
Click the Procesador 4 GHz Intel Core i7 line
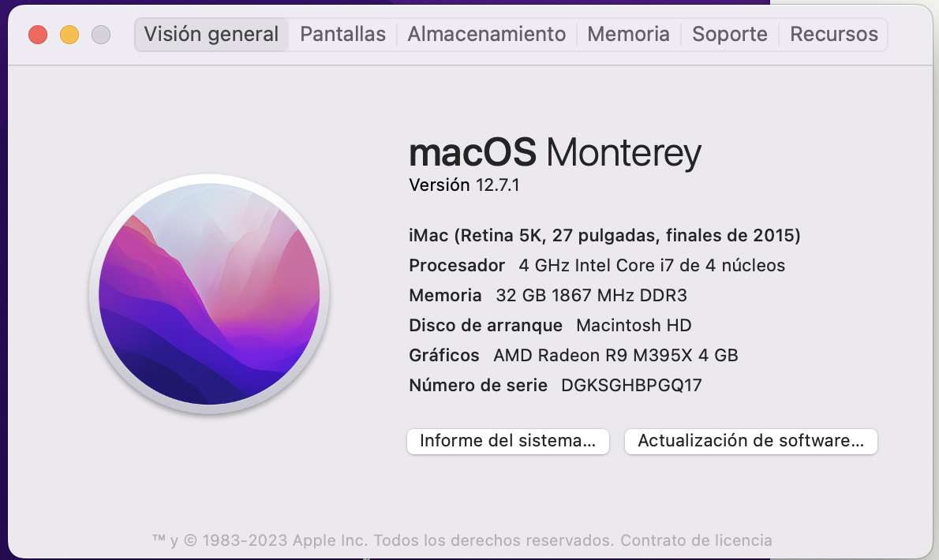597,266
